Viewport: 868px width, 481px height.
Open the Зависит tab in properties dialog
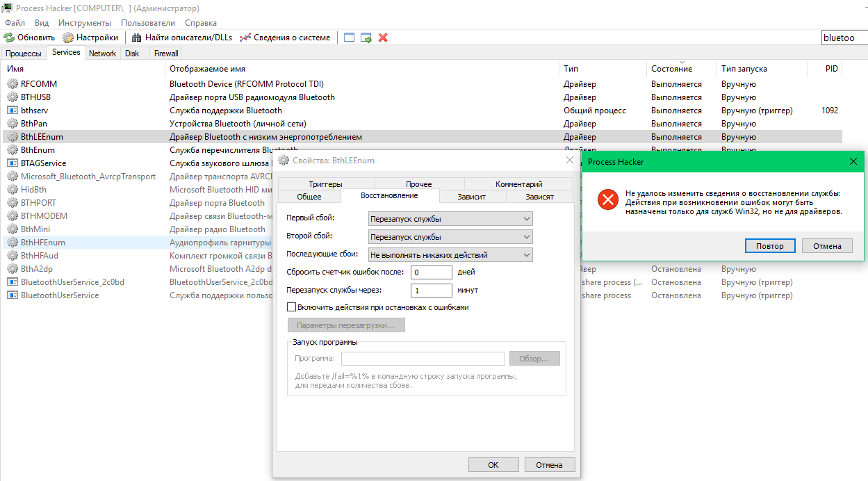pyautogui.click(x=471, y=197)
